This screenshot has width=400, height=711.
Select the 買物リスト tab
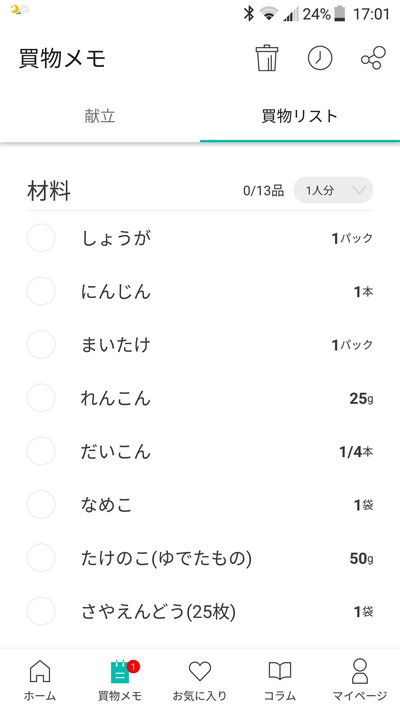click(x=300, y=116)
